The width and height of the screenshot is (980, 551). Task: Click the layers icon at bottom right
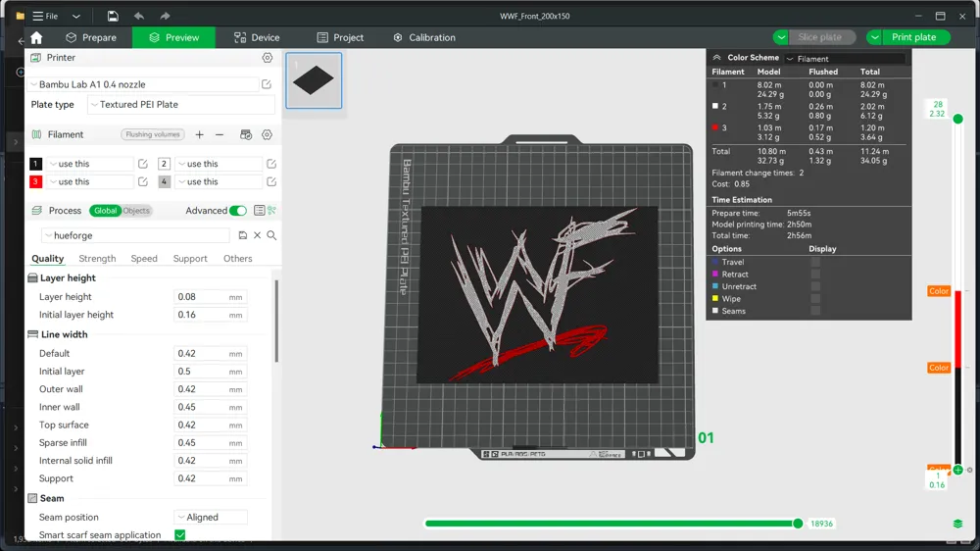957,524
